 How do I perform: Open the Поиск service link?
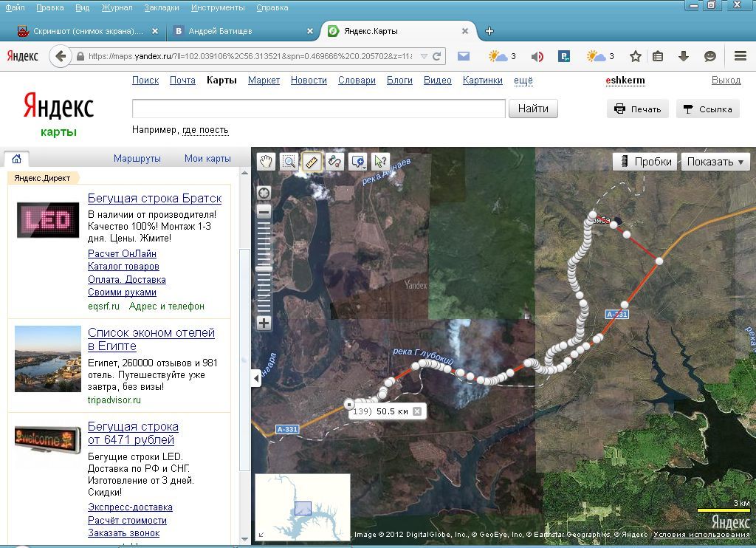tap(145, 81)
